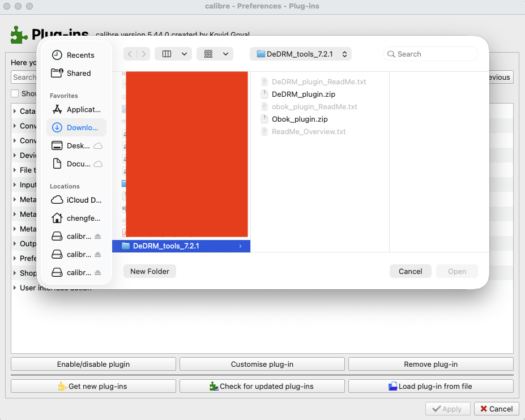Viewport: 525px width, 420px height.
Task: Click the New Folder button
Action: pyautogui.click(x=150, y=271)
